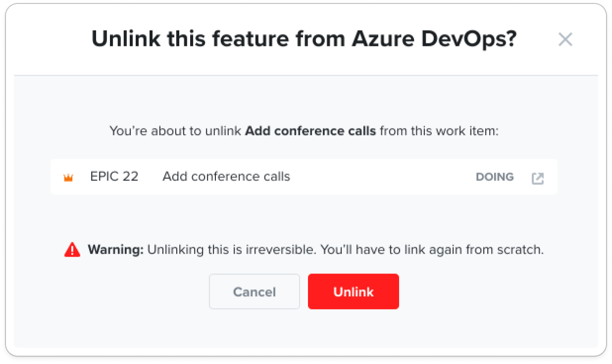This screenshot has height=364, width=612.
Task: Cancel the unlink action
Action: pos(255,292)
